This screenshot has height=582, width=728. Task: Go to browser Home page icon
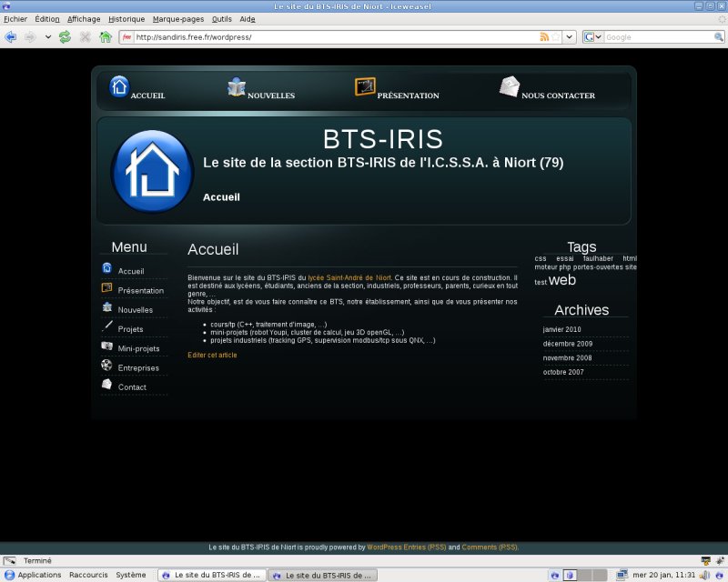click(106, 37)
